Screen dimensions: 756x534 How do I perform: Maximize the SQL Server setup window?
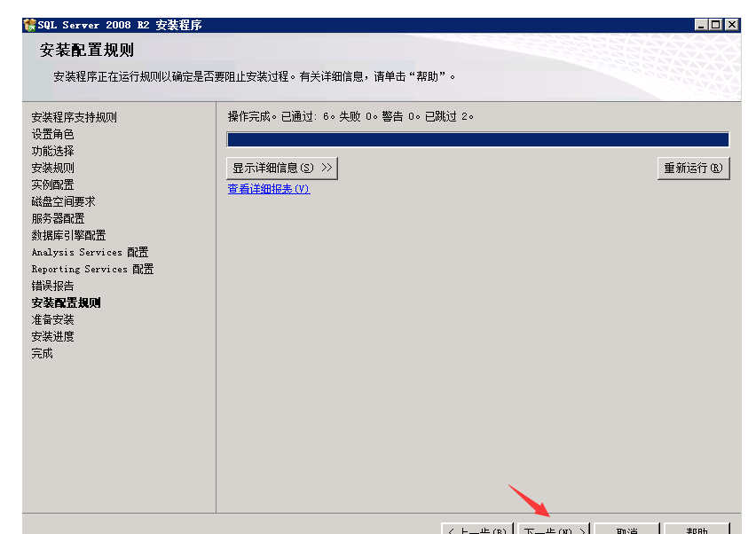point(716,25)
